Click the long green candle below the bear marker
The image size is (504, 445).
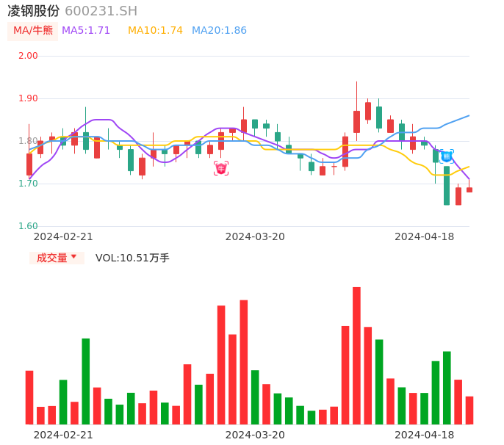pos(447,185)
